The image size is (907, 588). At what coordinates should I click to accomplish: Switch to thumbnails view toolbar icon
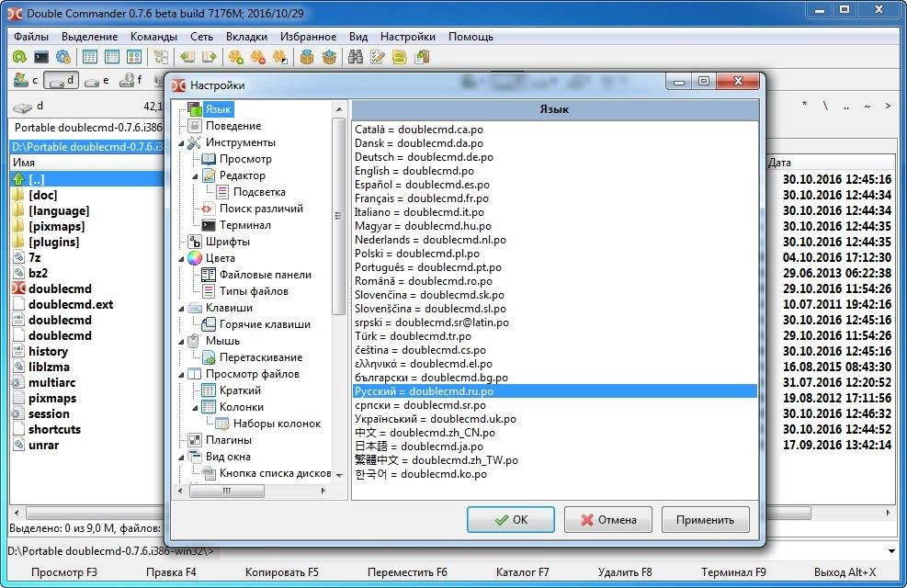click(133, 57)
